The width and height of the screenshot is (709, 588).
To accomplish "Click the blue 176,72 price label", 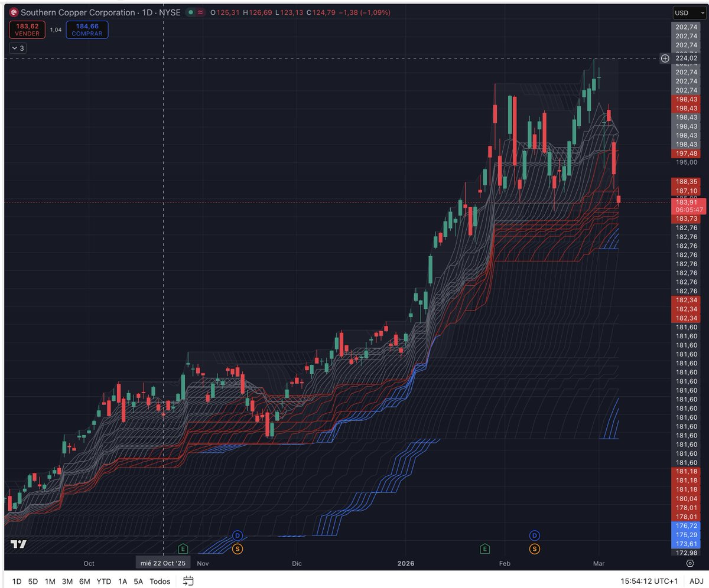I will (687, 525).
